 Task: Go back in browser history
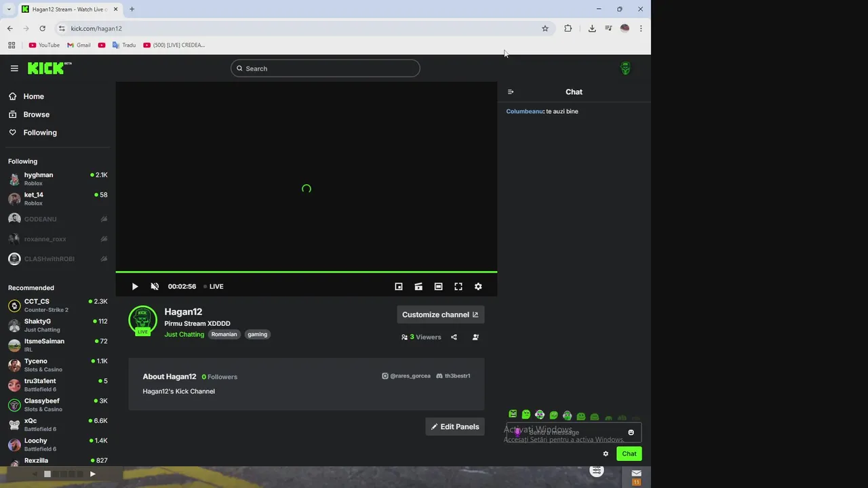pos(10,28)
